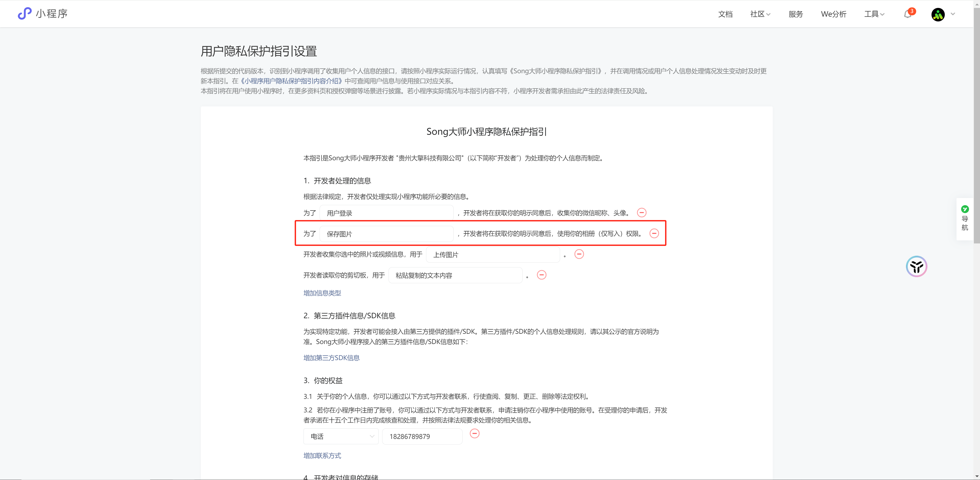Click the 增加联系方式 link

tap(322, 455)
